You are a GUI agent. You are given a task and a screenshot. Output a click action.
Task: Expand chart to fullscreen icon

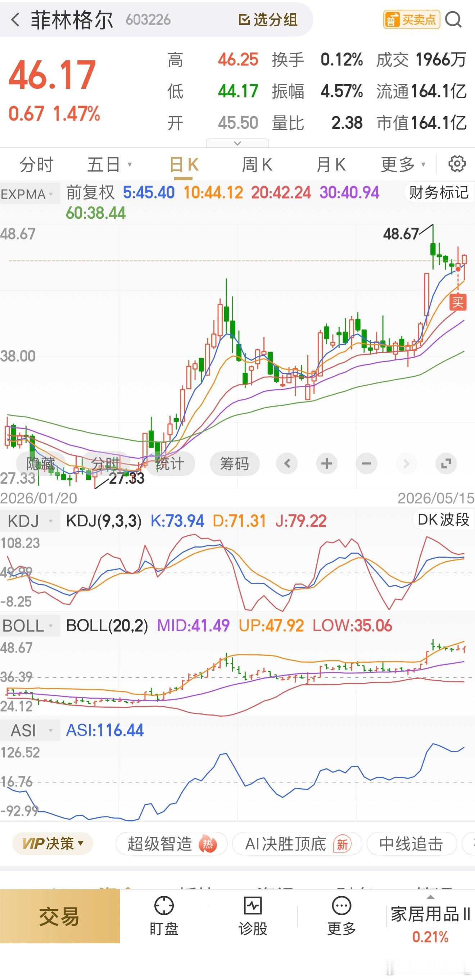[x=446, y=463]
